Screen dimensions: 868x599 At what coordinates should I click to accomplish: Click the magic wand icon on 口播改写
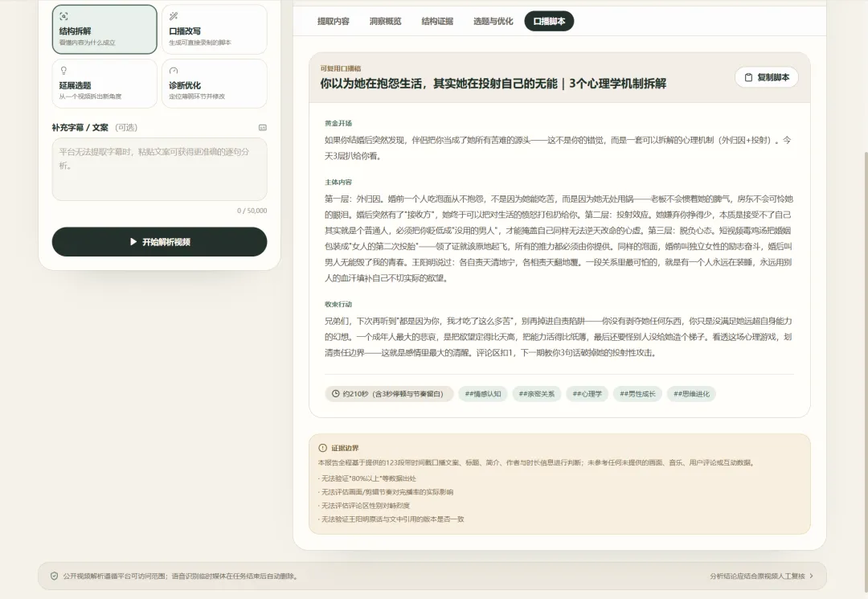click(174, 16)
